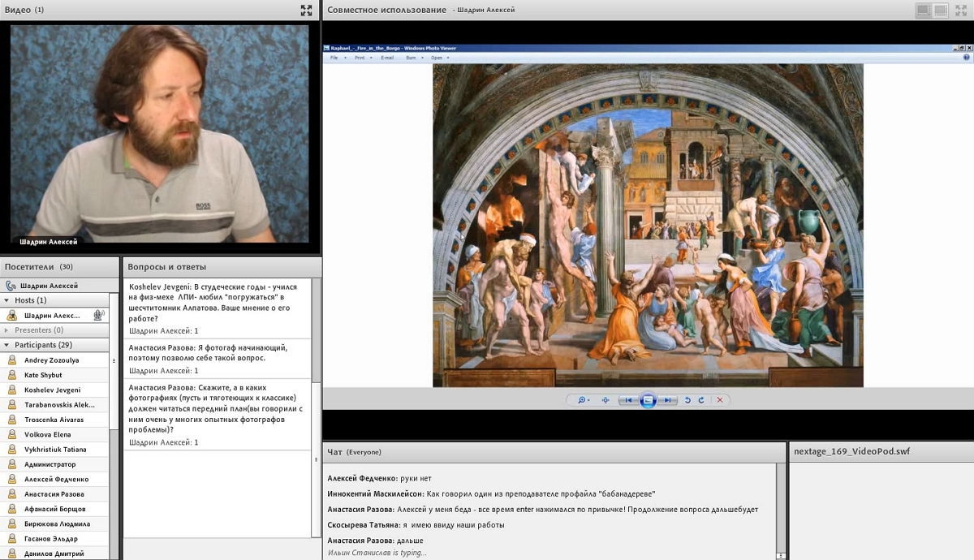This screenshot has height=560, width=974.
Task: Open zoom dropdown arrow next to magnifier
Action: [x=590, y=401]
